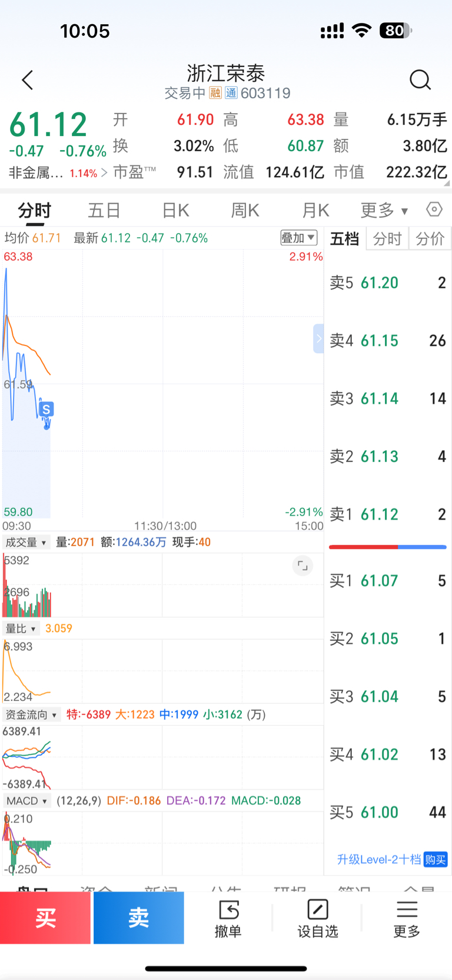Tap the 额 3.80亿 amount value

pyautogui.click(x=424, y=146)
